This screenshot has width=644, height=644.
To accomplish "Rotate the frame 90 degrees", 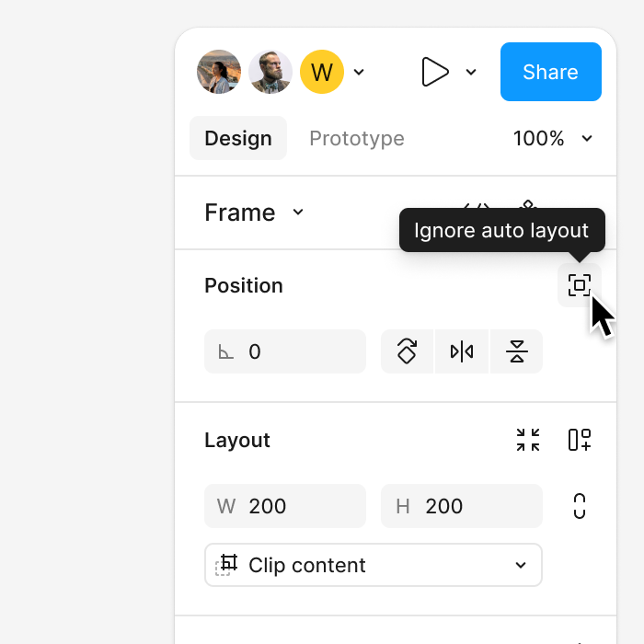I will coord(407,351).
